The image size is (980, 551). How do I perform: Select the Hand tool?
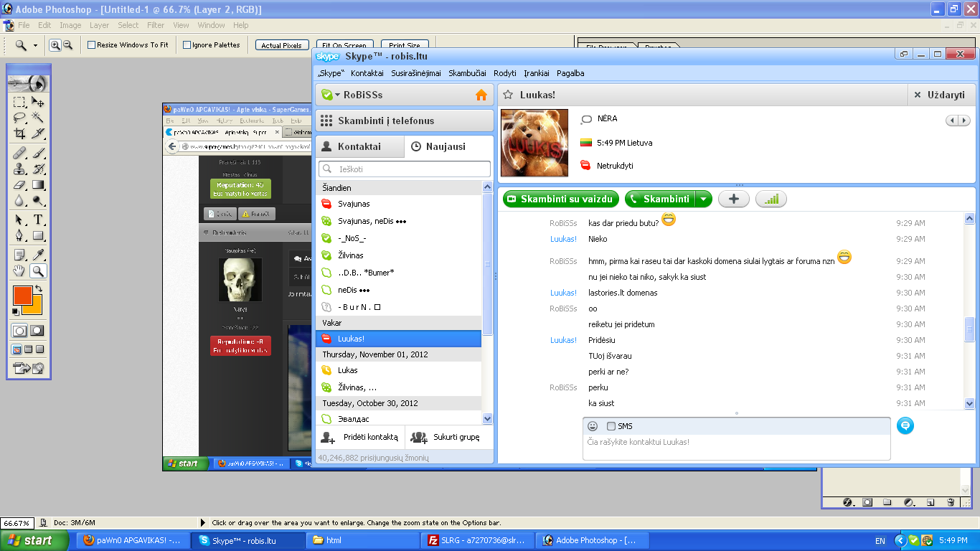(x=19, y=271)
